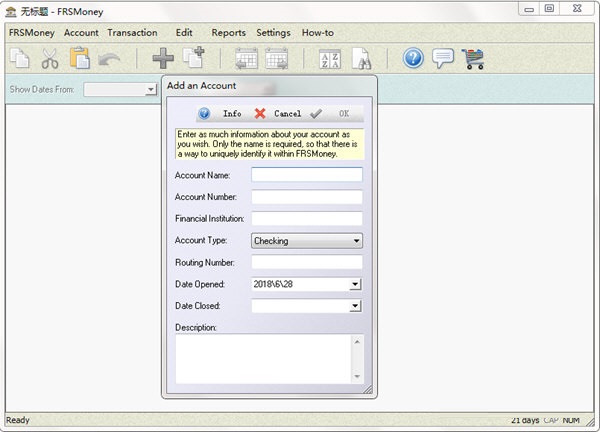This screenshot has width=600, height=432.
Task: Focus the Account Name field
Action: [307, 174]
